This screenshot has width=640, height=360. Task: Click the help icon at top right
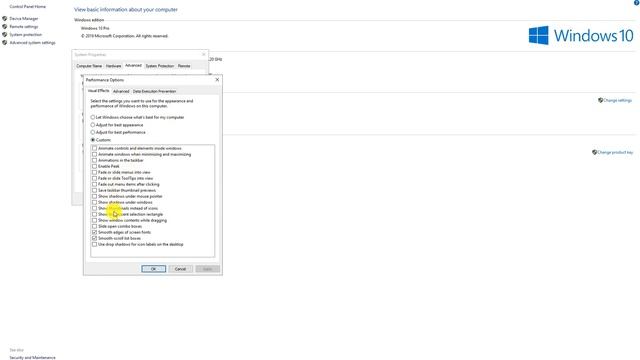point(637,2)
